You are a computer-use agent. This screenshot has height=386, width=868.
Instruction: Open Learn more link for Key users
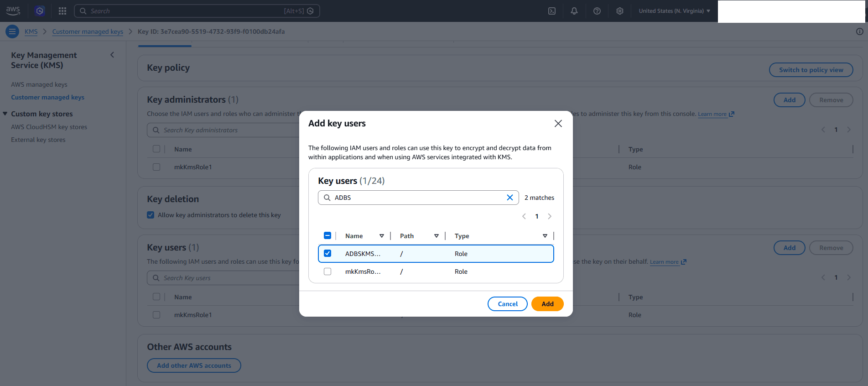click(668, 262)
